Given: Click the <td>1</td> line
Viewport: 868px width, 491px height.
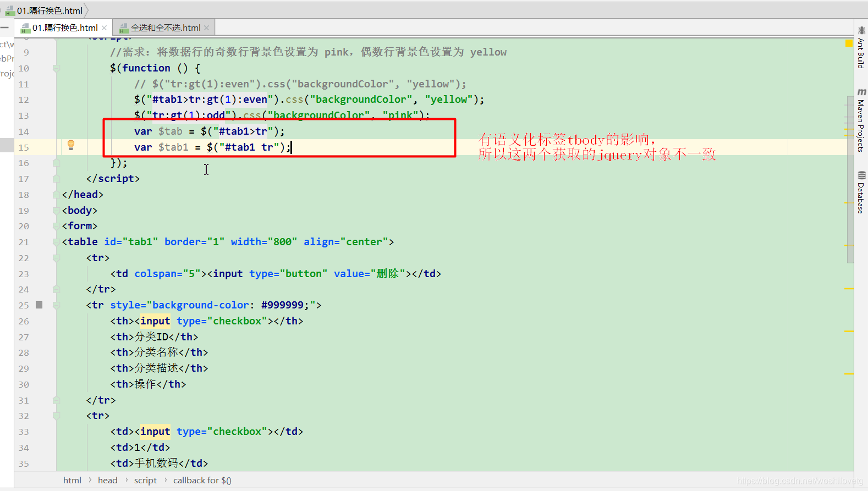Looking at the screenshot, I should [140, 448].
